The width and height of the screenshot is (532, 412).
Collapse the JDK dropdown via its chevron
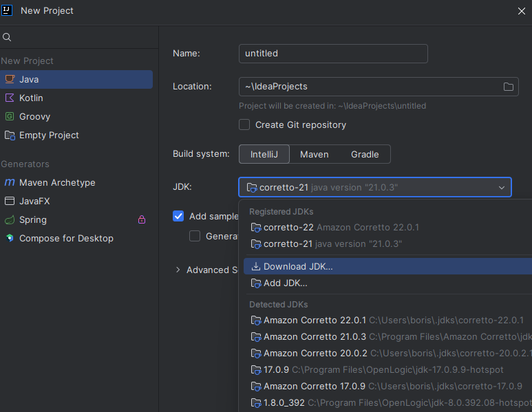(502, 188)
